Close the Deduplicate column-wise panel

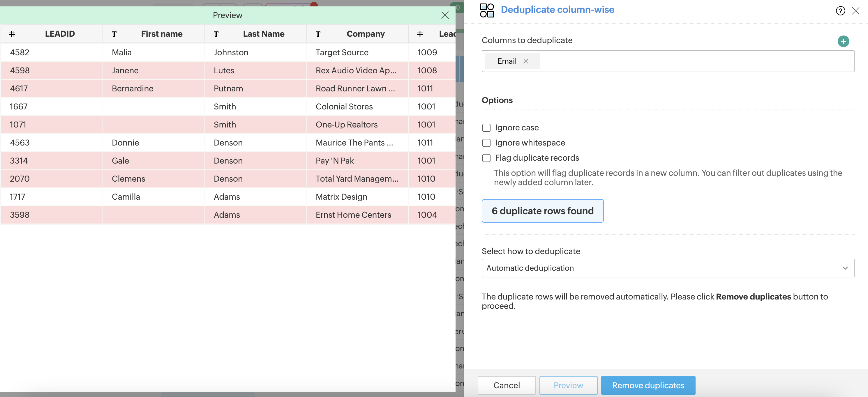point(855,11)
